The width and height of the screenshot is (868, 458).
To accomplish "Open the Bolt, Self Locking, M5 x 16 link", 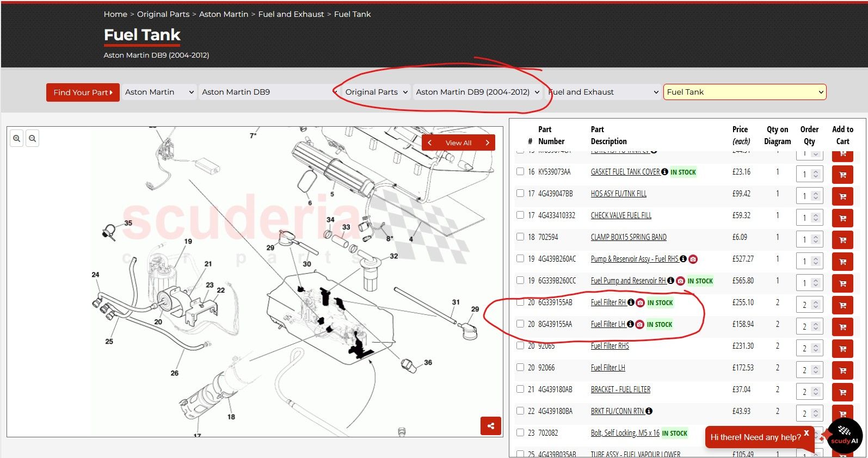I will click(625, 433).
